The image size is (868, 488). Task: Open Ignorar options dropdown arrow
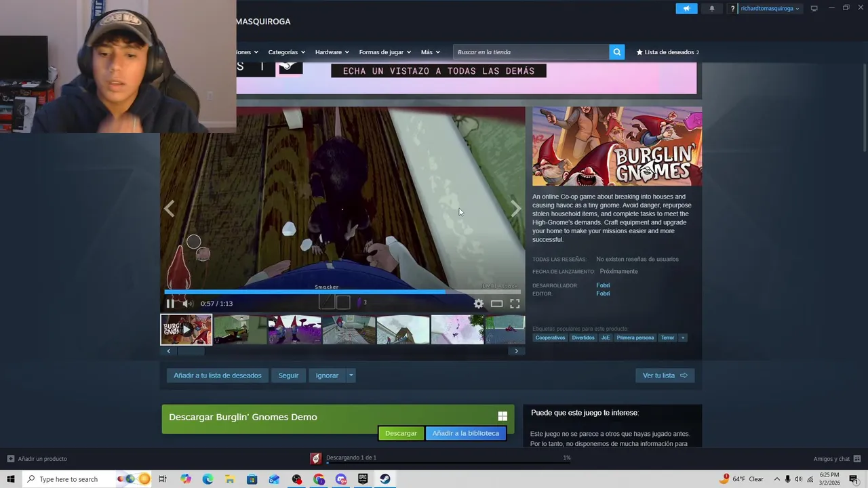[351, 375]
